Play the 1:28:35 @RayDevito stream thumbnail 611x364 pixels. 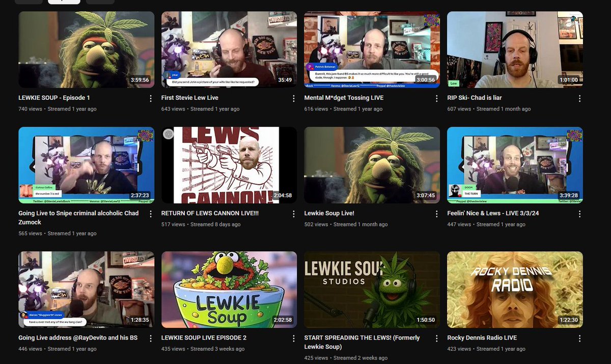click(x=86, y=290)
